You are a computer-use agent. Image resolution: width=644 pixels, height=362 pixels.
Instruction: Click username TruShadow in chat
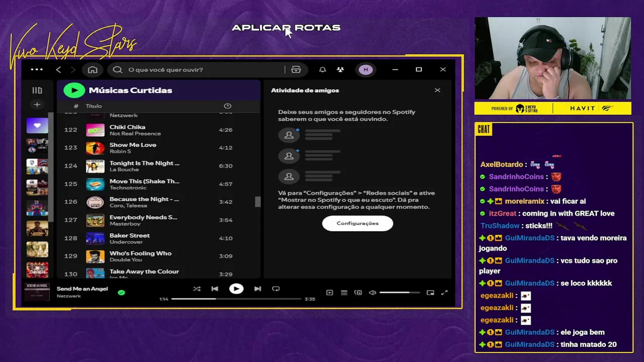tap(500, 226)
